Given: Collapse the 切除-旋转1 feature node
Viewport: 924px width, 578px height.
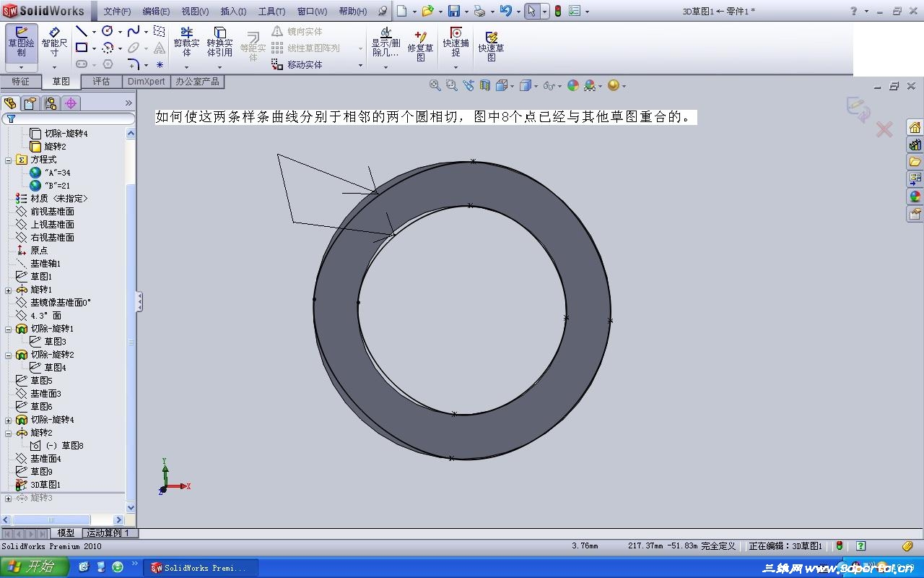Looking at the screenshot, I should pyautogui.click(x=9, y=329).
